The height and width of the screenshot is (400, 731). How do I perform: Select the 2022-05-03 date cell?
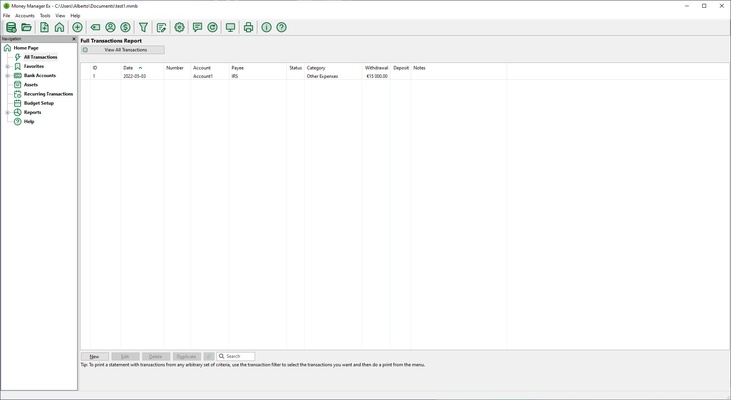coord(135,76)
